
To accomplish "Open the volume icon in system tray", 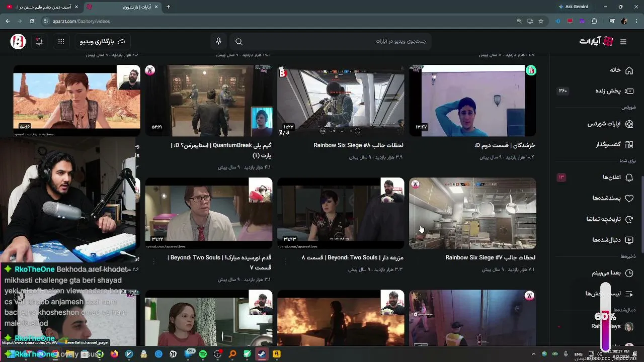I will [600, 354].
